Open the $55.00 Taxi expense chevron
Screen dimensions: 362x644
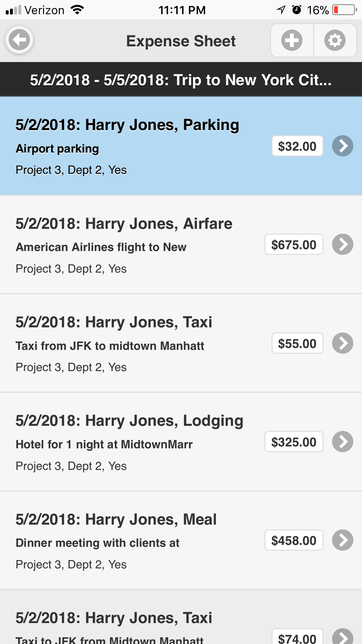(342, 343)
